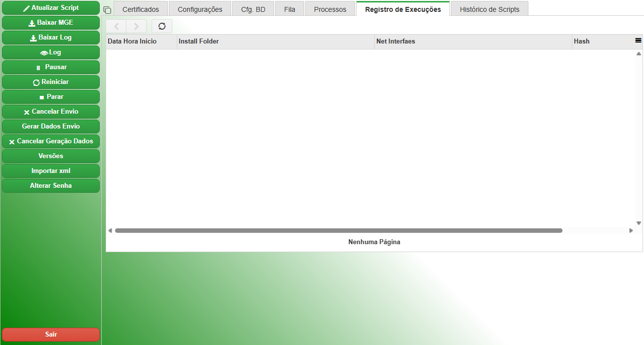644x345 pixels.
Task: Open the Versões button
Action: click(51, 156)
